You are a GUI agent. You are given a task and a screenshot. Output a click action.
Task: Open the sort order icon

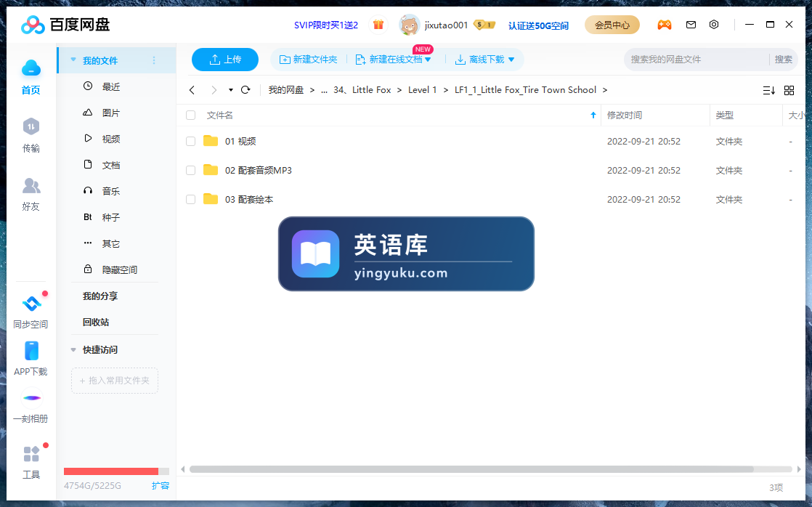769,91
